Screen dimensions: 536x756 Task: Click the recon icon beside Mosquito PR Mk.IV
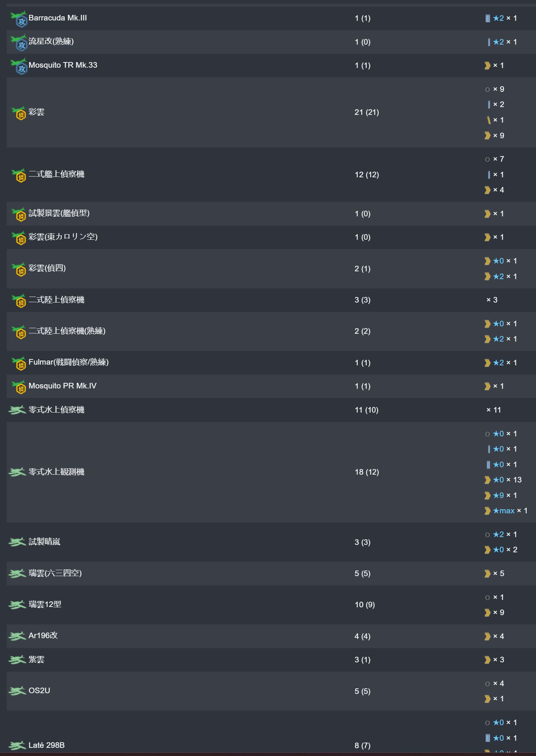(x=19, y=387)
